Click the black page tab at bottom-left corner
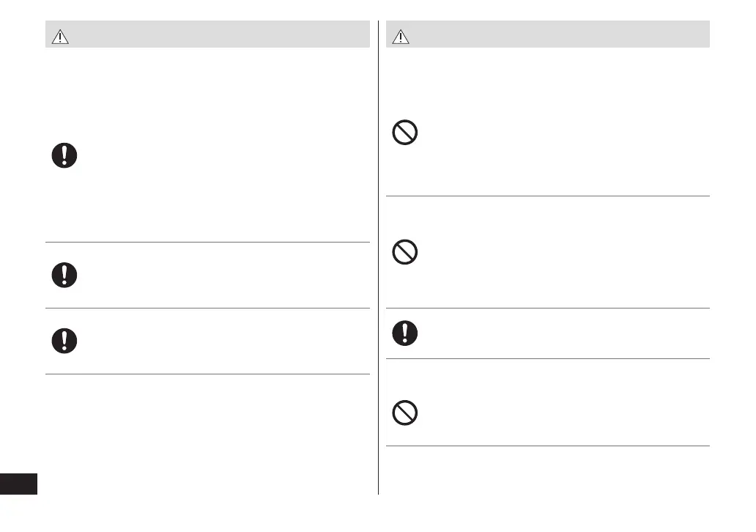 [18, 484]
